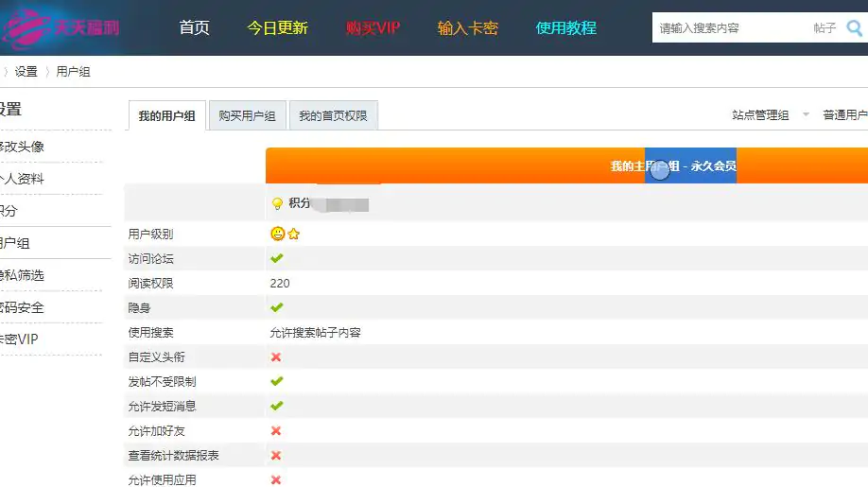Screen dimensions: 868x487
Task: Click the red cross for 允许加好友
Action: (276, 430)
